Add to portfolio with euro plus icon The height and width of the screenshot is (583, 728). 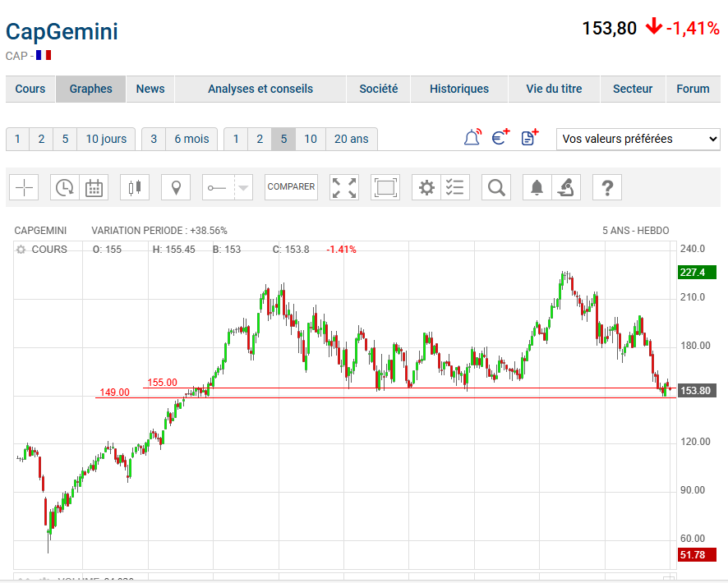(x=500, y=138)
